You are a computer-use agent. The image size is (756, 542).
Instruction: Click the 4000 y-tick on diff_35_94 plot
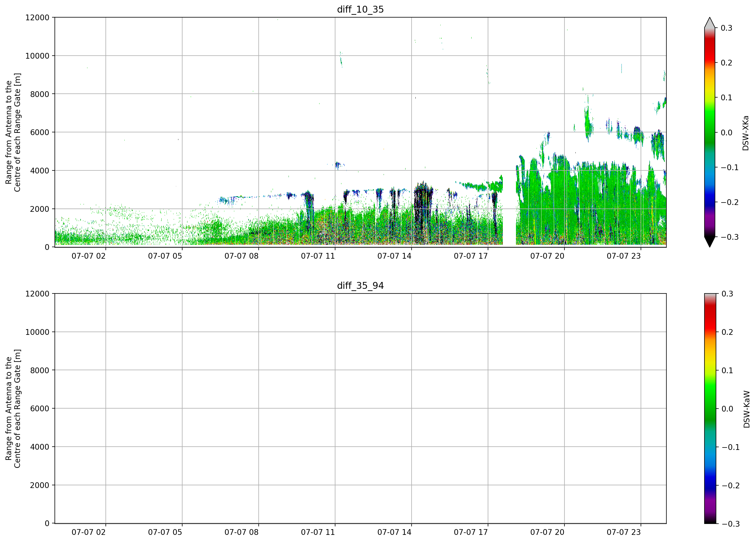click(x=40, y=447)
